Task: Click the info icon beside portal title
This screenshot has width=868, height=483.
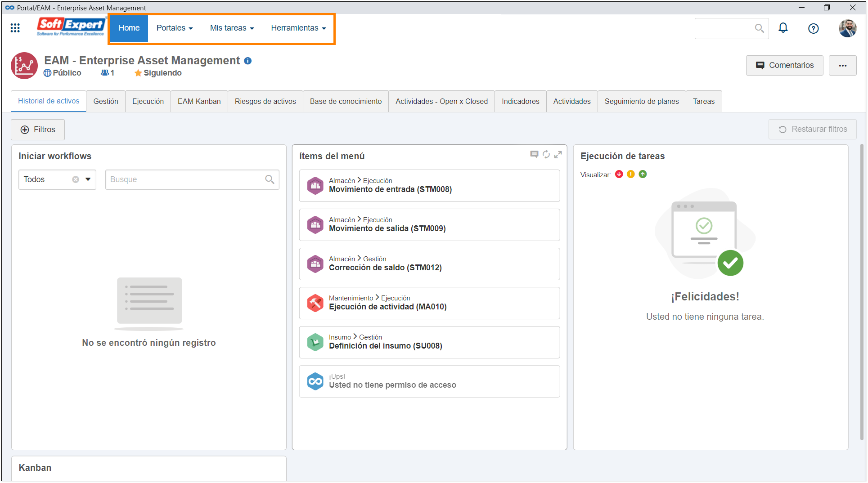Action: pyautogui.click(x=247, y=61)
